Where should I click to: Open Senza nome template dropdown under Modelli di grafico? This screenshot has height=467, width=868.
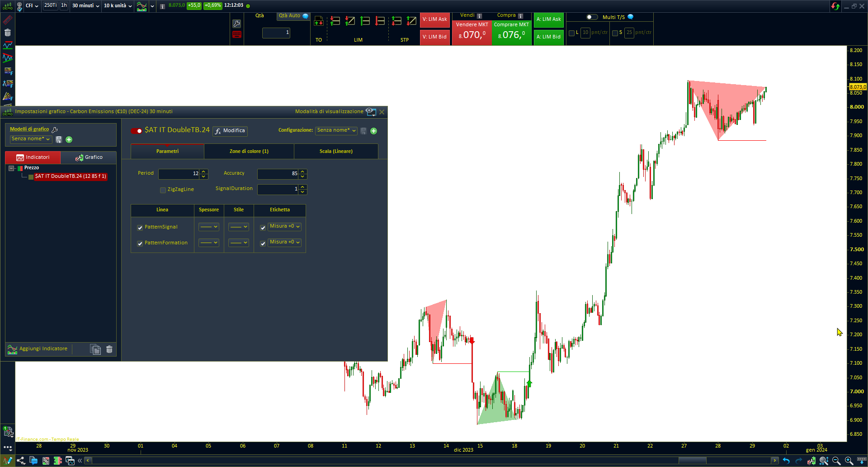click(31, 139)
